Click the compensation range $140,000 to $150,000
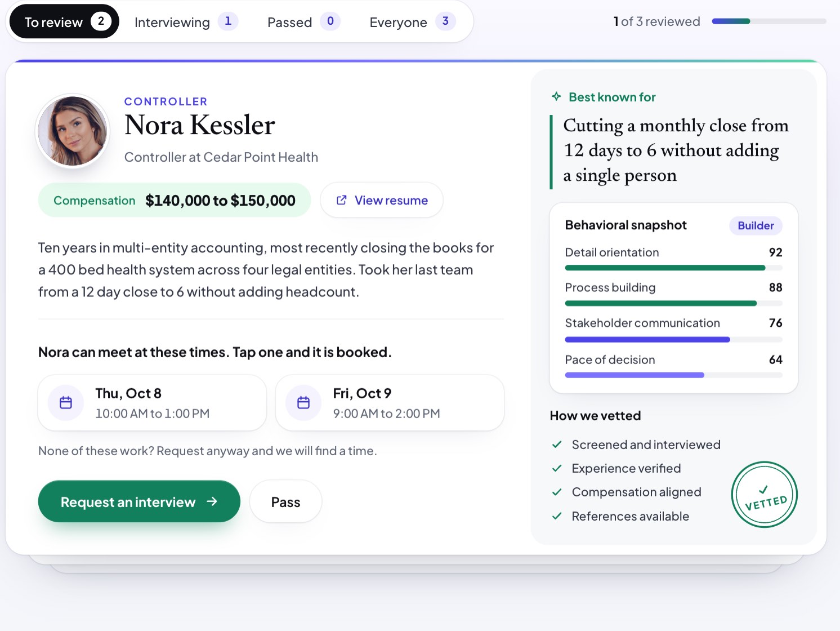The width and height of the screenshot is (840, 631). (220, 201)
